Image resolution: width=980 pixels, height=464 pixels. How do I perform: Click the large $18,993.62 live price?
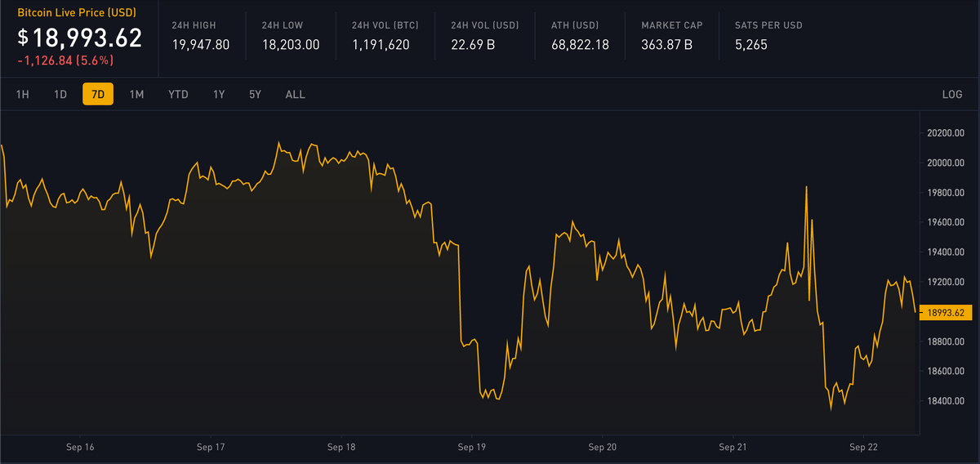(80, 38)
